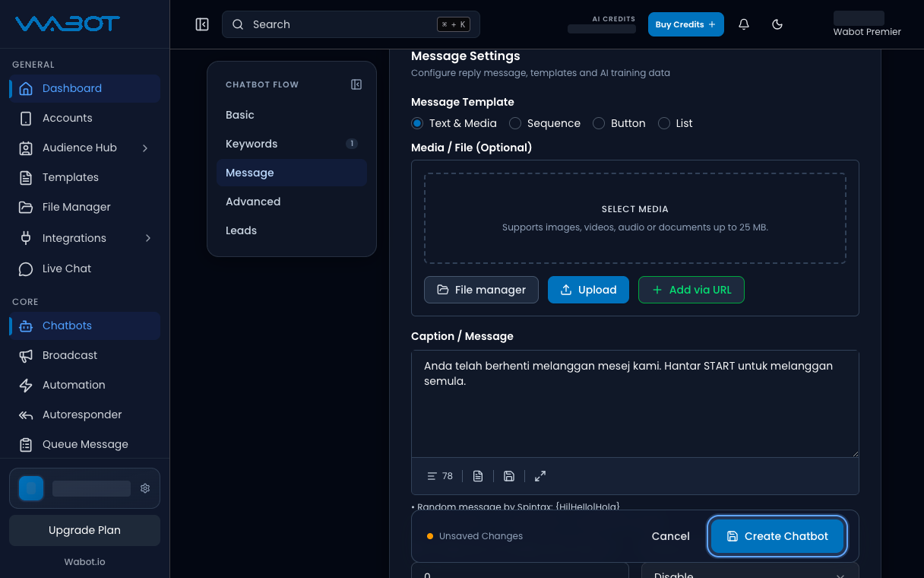Collapse the sidebar with the panel toggle icon
This screenshot has height=578, width=924.
coord(202,24)
